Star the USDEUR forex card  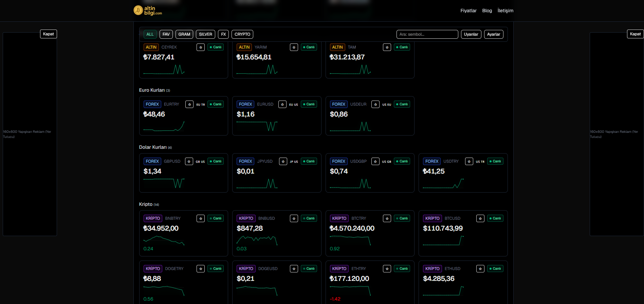(x=375, y=104)
